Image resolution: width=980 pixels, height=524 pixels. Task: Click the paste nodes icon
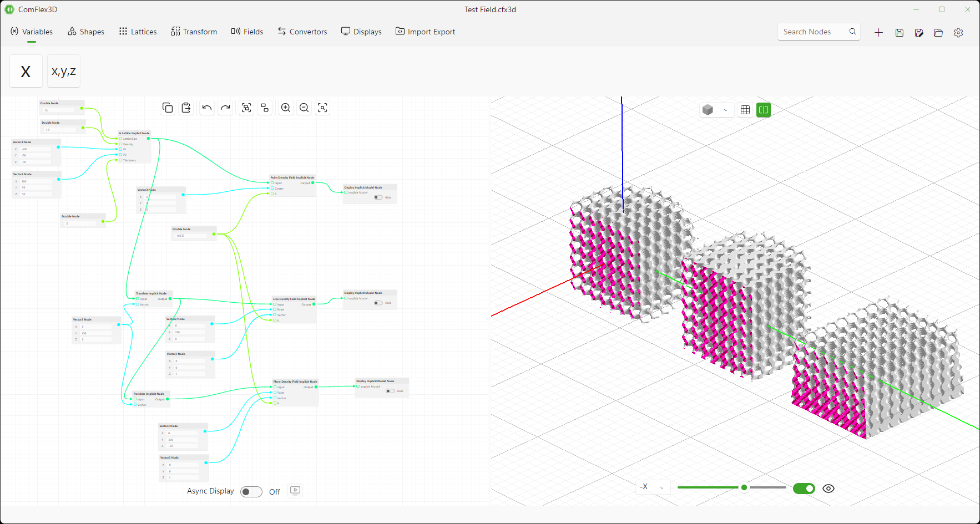tap(186, 108)
